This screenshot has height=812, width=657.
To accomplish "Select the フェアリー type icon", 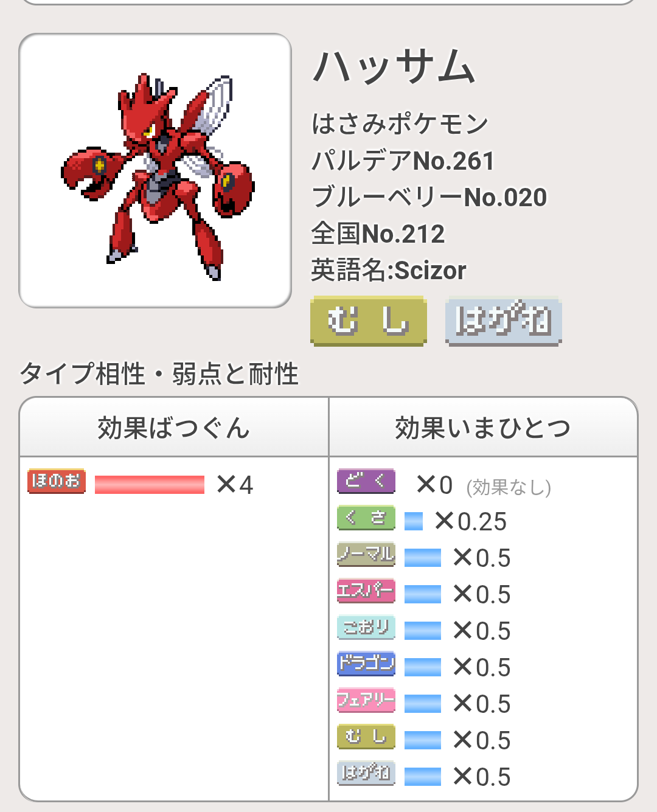I will click(x=366, y=700).
